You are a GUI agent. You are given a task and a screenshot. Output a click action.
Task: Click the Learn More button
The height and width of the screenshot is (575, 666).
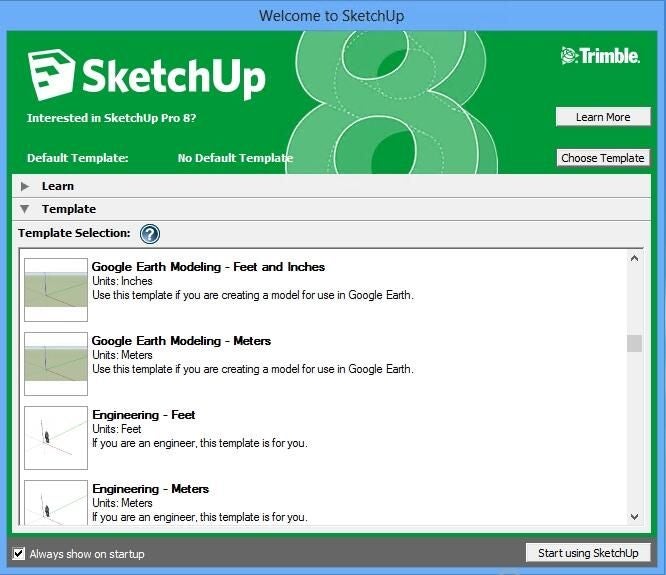pos(603,117)
